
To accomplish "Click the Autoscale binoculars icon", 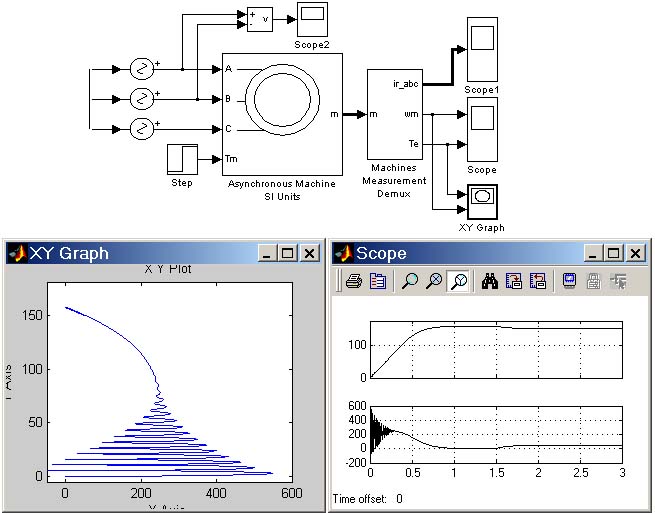I will point(489,281).
